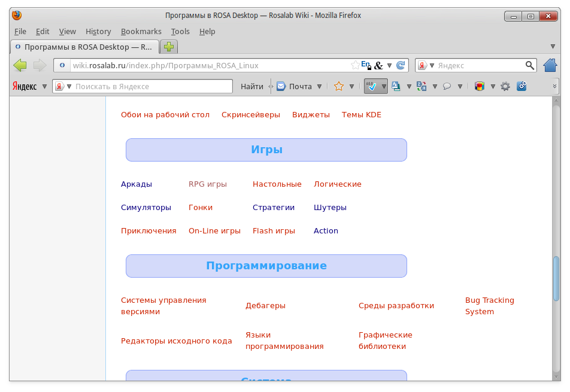Open the list all tabs dropdown
The height and width of the screenshot is (392, 570).
(553, 47)
